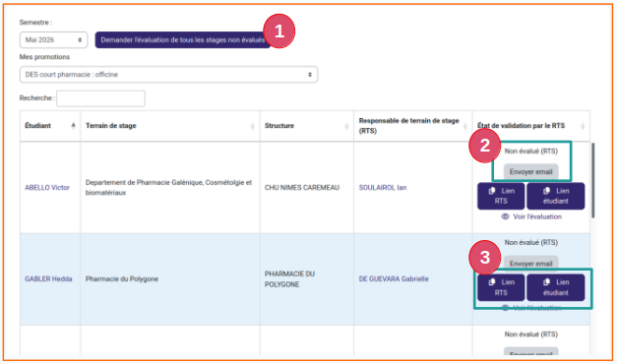Screen dimensions: 617x364
Task: Sort table by Étudiant column arrow
Action: (73, 126)
